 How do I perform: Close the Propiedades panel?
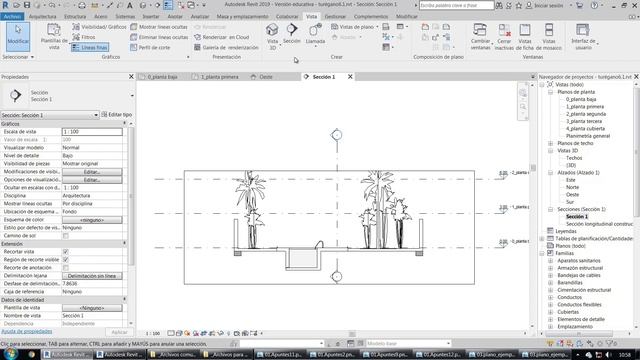(x=131, y=77)
